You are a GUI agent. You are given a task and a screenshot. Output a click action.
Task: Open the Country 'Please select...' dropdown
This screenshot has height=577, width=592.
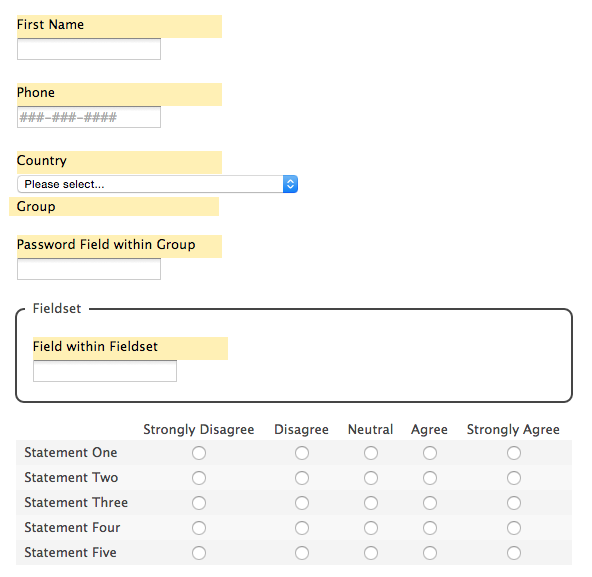click(157, 184)
